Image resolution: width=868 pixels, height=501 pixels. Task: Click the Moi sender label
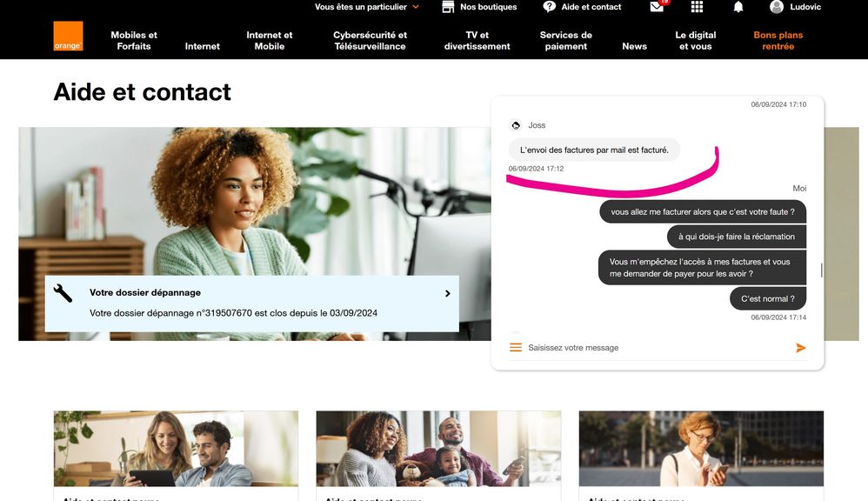pyautogui.click(x=799, y=189)
